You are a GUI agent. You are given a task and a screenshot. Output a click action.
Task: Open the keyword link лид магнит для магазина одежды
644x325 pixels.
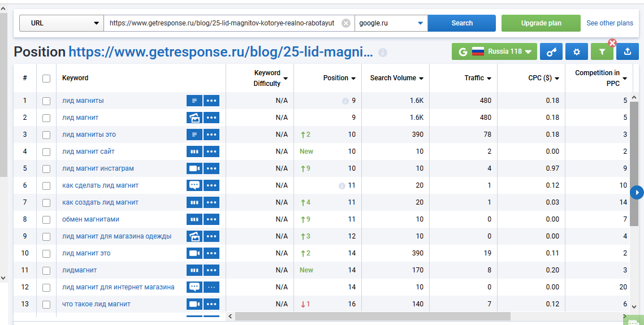coord(116,236)
